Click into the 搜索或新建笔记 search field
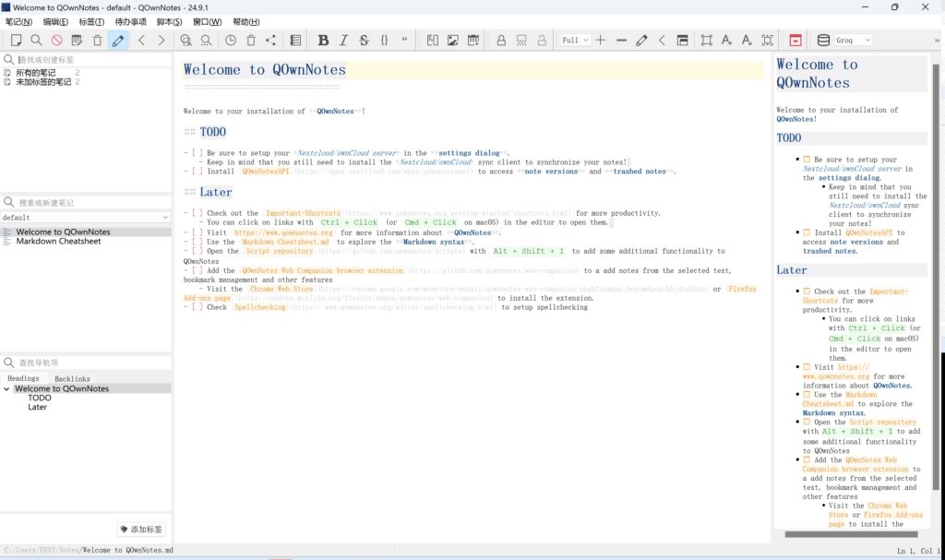945x560 pixels. (x=93, y=203)
